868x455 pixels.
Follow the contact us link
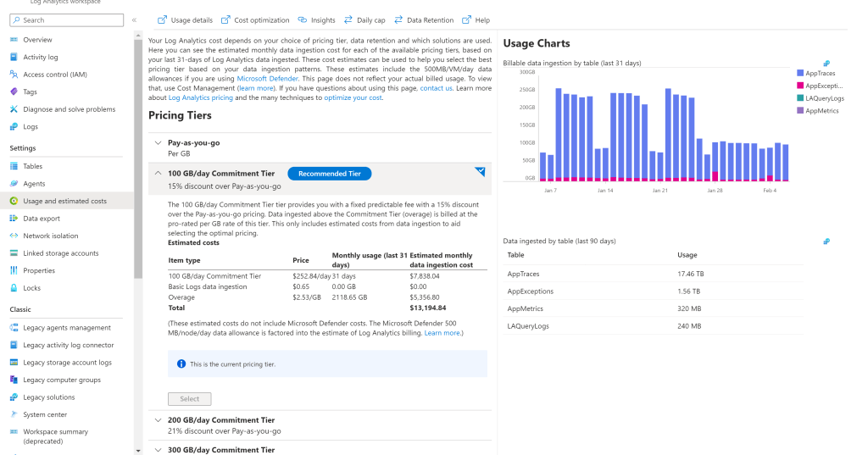pos(436,88)
